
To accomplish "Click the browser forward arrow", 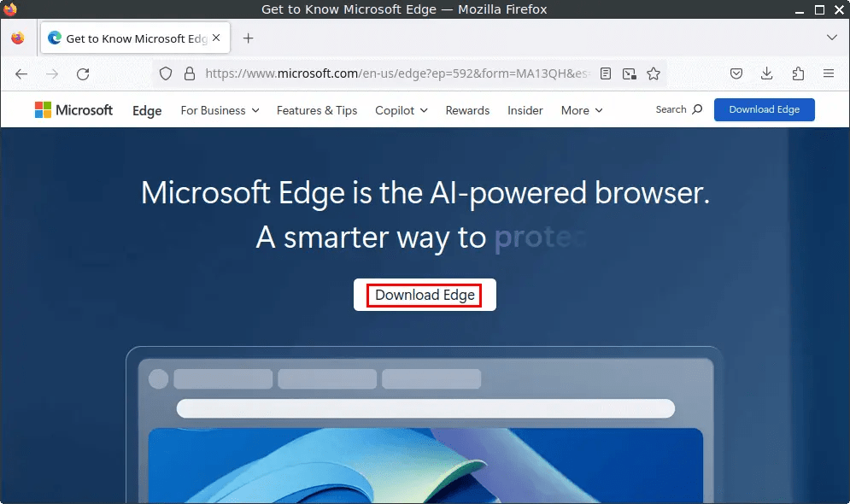I will (52, 73).
